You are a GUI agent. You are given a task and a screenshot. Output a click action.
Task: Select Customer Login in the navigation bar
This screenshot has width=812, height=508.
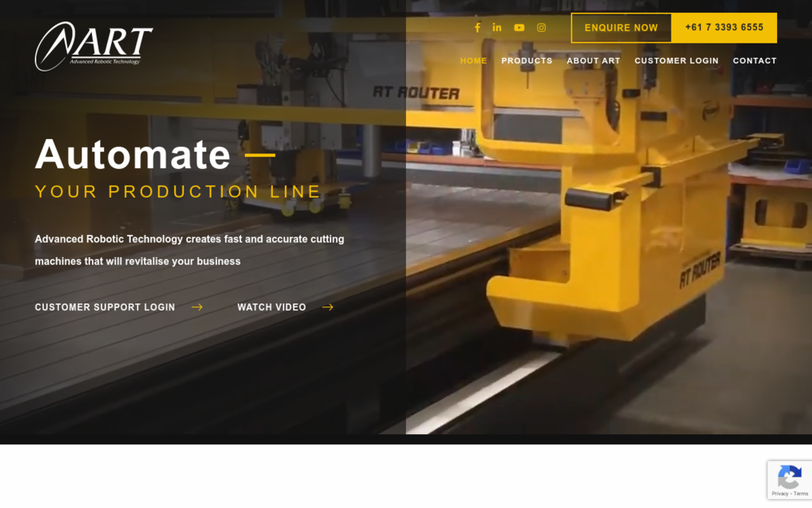click(676, 61)
